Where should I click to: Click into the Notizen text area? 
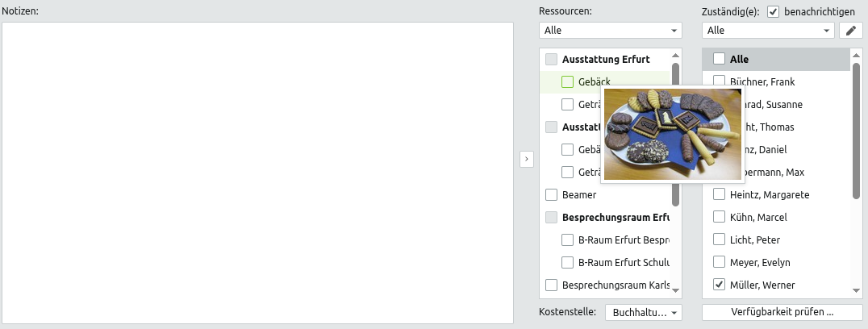pyautogui.click(x=257, y=173)
